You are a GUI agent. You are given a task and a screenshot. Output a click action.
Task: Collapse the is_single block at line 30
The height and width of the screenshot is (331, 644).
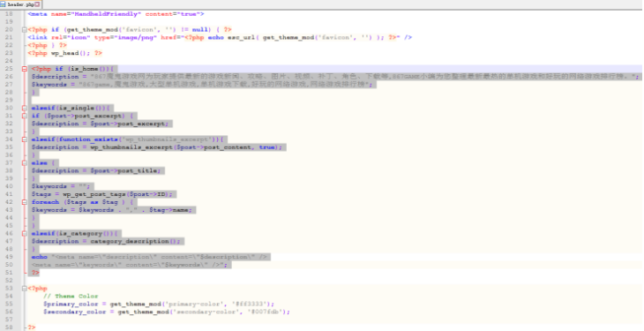[x=24, y=108]
